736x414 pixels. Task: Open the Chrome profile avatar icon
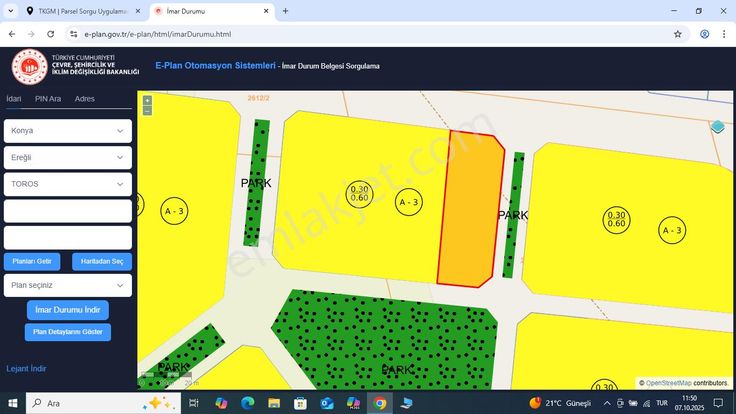pyautogui.click(x=705, y=33)
